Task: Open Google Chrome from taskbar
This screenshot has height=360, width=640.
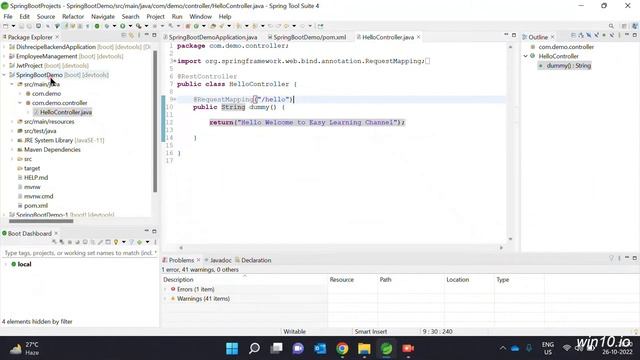Action: pyautogui.click(x=342, y=349)
